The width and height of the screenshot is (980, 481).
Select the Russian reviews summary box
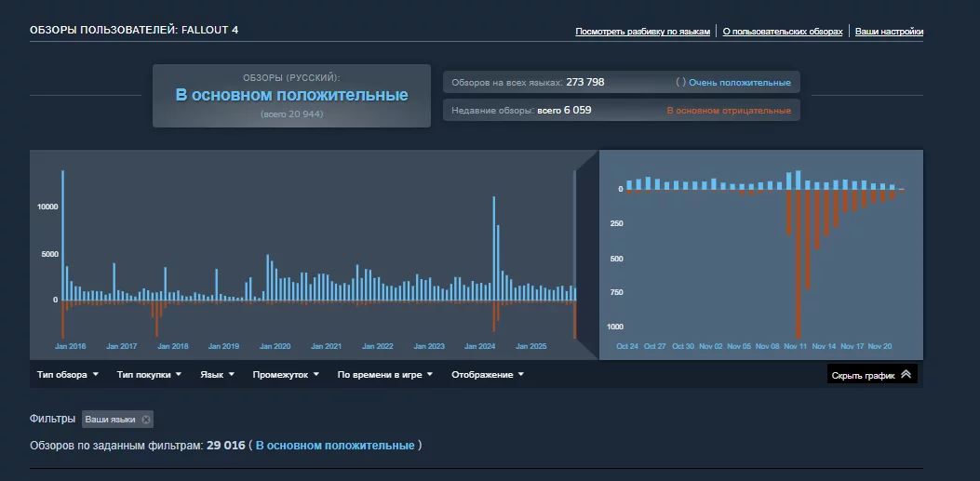click(x=291, y=96)
